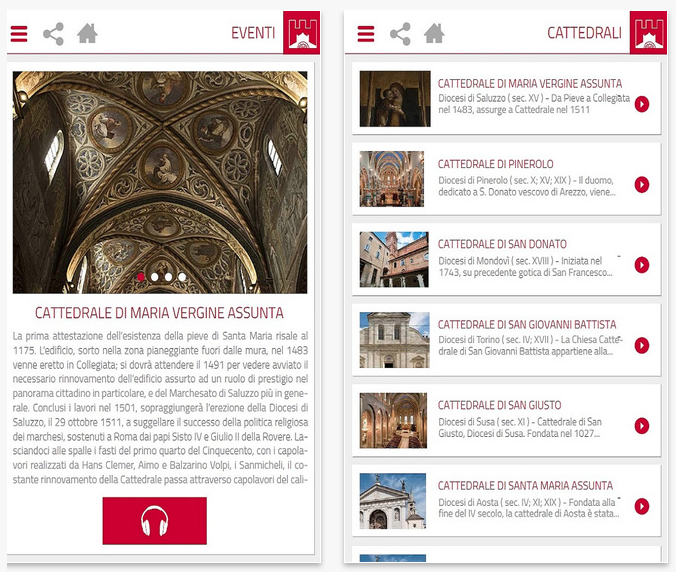The width and height of the screenshot is (676, 572).
Task: Tap 'Diocesi di Pinerolo' description text
Action: tap(526, 186)
